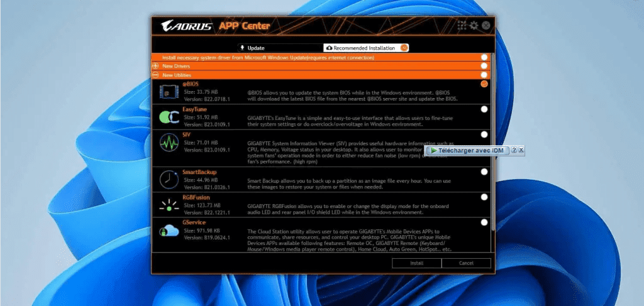Select the Recommended Installation tab
This screenshot has height=306, width=644.
pos(364,48)
